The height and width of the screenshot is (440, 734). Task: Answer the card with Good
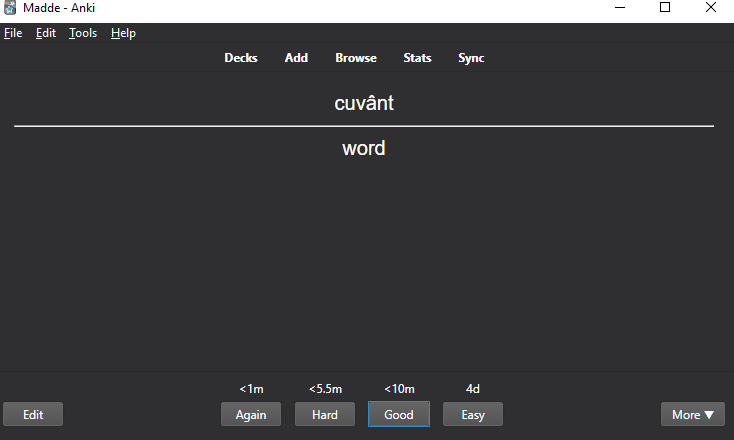(x=399, y=414)
